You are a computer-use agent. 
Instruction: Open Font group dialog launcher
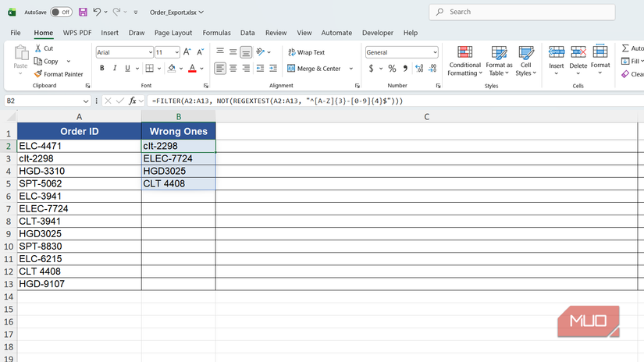point(206,86)
